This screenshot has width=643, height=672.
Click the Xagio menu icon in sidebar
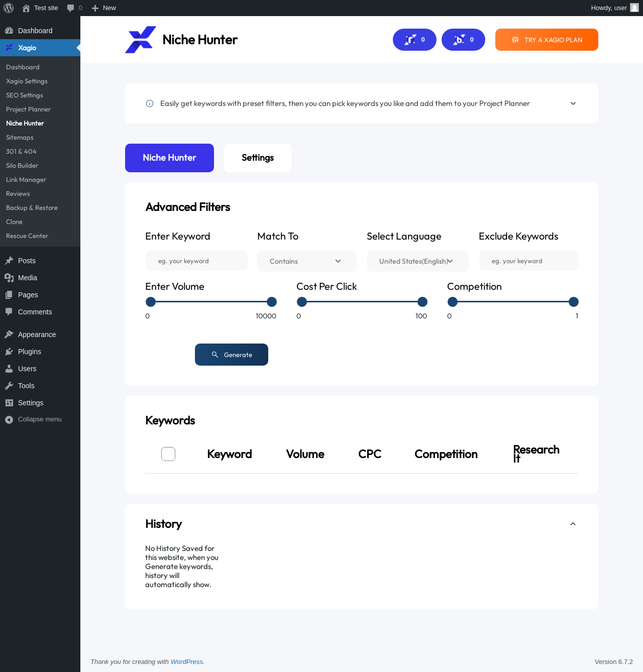(x=9, y=48)
